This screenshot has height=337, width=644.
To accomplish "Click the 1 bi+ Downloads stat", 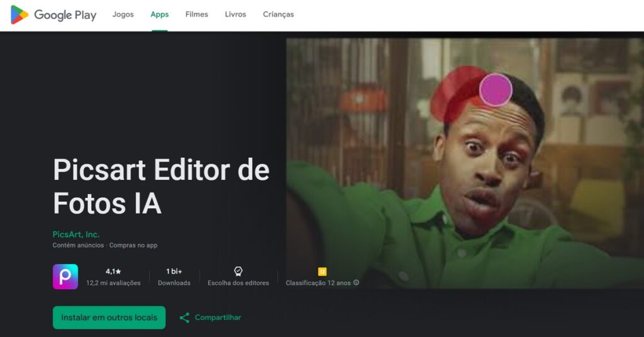I will (x=174, y=277).
